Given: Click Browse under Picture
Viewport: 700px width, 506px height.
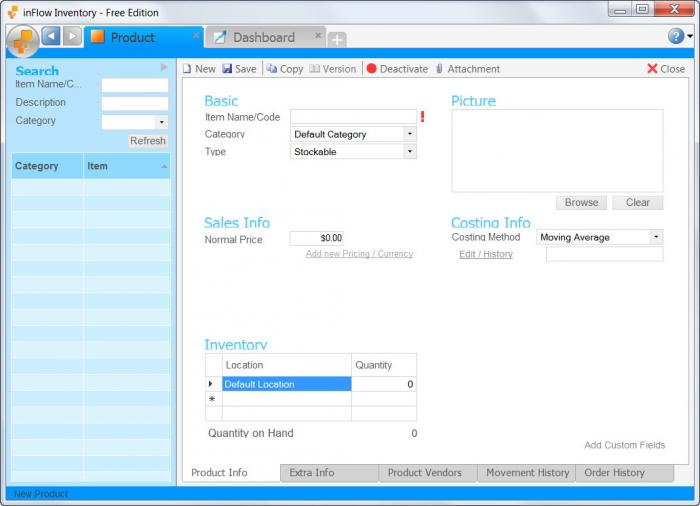Looking at the screenshot, I should pyautogui.click(x=581, y=202).
